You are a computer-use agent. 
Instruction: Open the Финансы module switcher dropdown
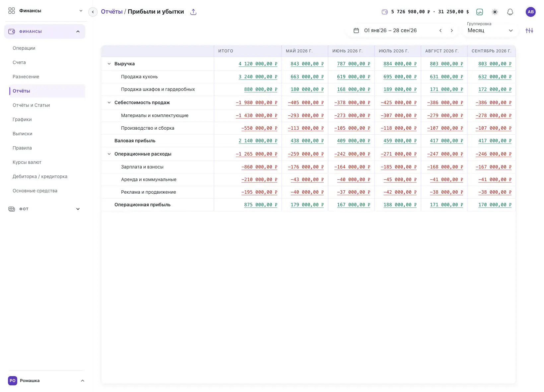point(45,11)
